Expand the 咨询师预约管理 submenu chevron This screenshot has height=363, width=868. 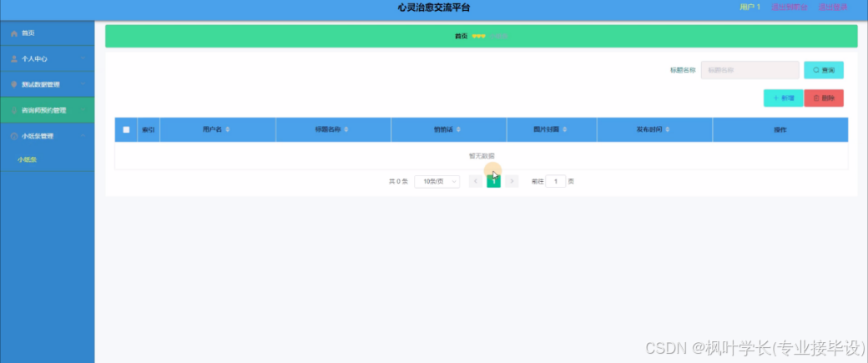[x=83, y=110]
